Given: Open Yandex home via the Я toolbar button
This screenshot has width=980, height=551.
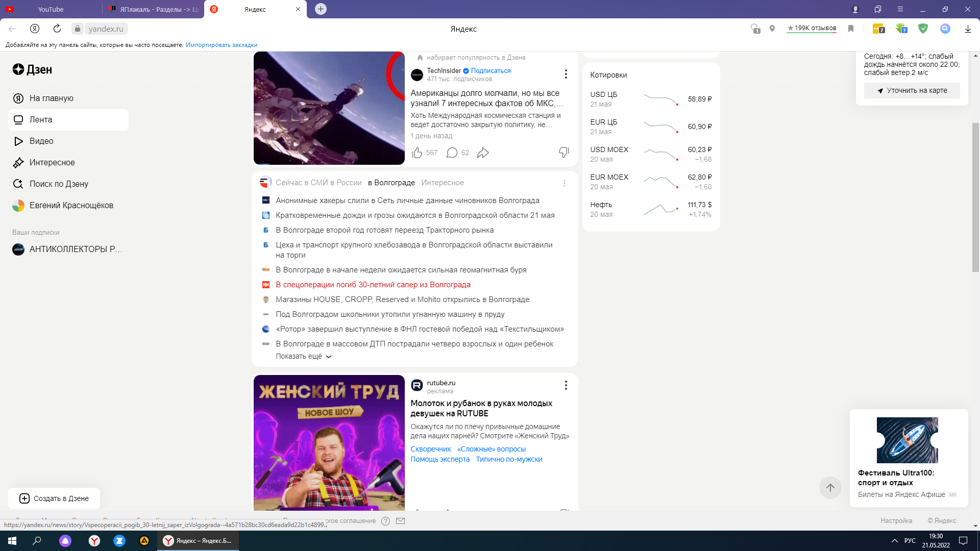Looking at the screenshot, I should pos(35,29).
